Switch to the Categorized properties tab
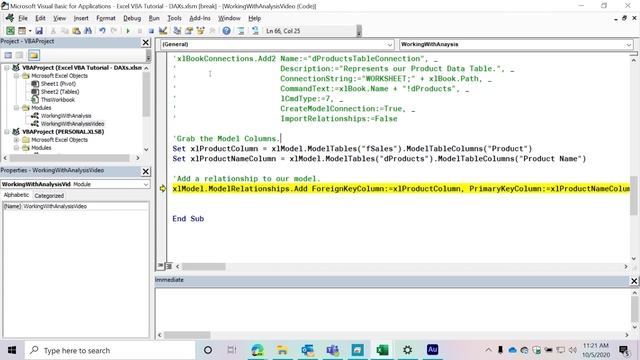640x360 pixels. click(49, 196)
